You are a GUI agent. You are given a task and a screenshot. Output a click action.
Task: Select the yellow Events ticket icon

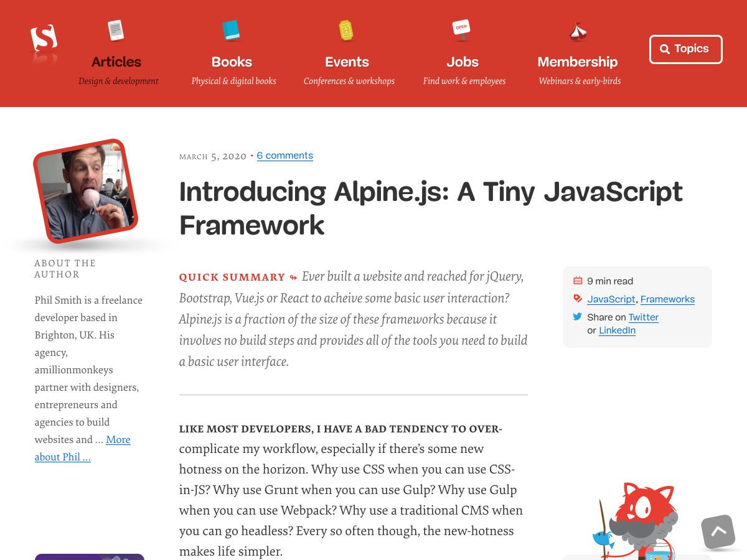346,30
